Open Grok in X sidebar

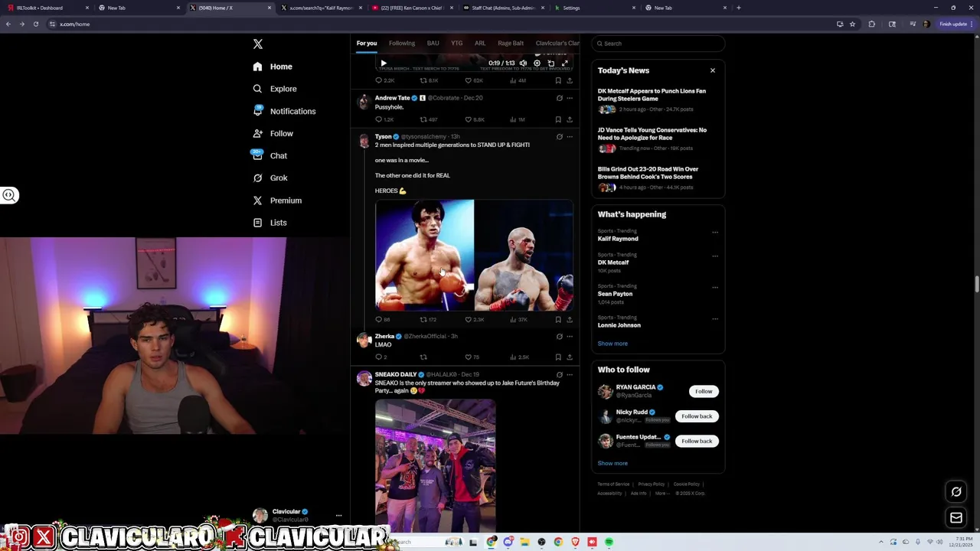pyautogui.click(x=270, y=178)
